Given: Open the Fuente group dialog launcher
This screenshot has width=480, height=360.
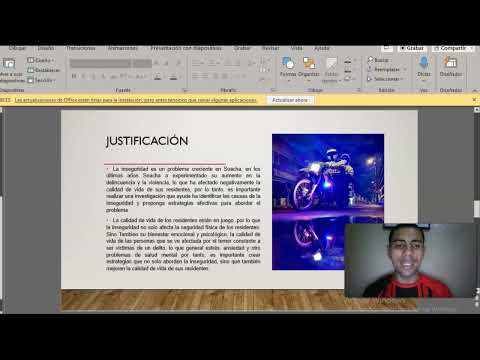Looking at the screenshot, I should (184, 90).
